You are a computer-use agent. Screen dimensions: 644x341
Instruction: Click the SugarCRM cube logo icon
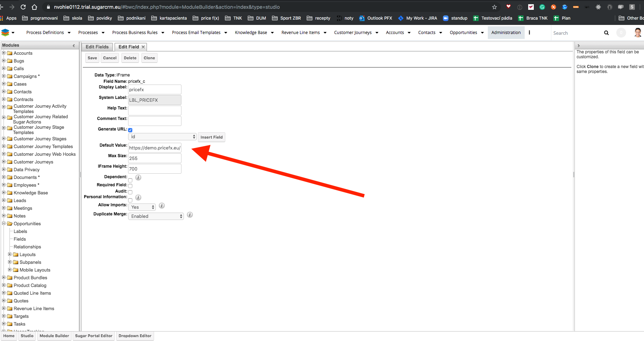6,32
